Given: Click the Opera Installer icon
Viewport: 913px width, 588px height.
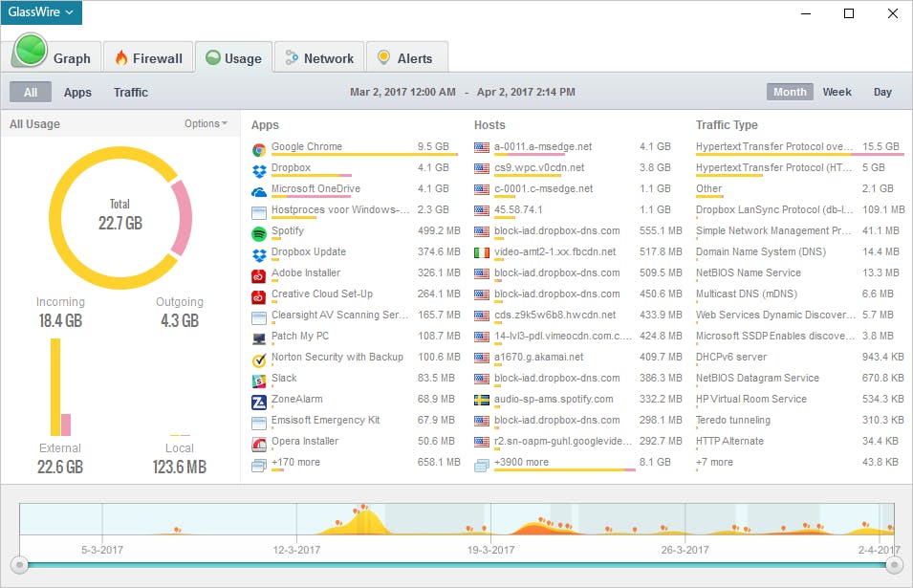Looking at the screenshot, I should point(259,445).
